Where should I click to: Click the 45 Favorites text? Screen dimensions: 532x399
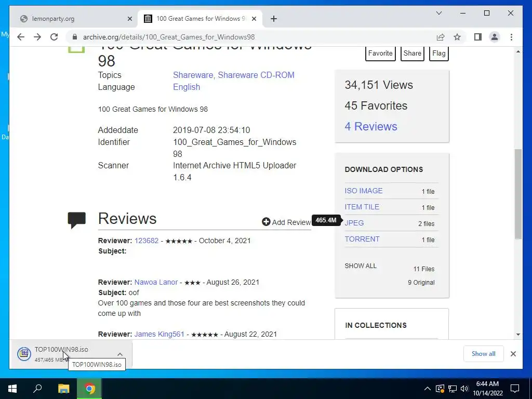tap(376, 106)
